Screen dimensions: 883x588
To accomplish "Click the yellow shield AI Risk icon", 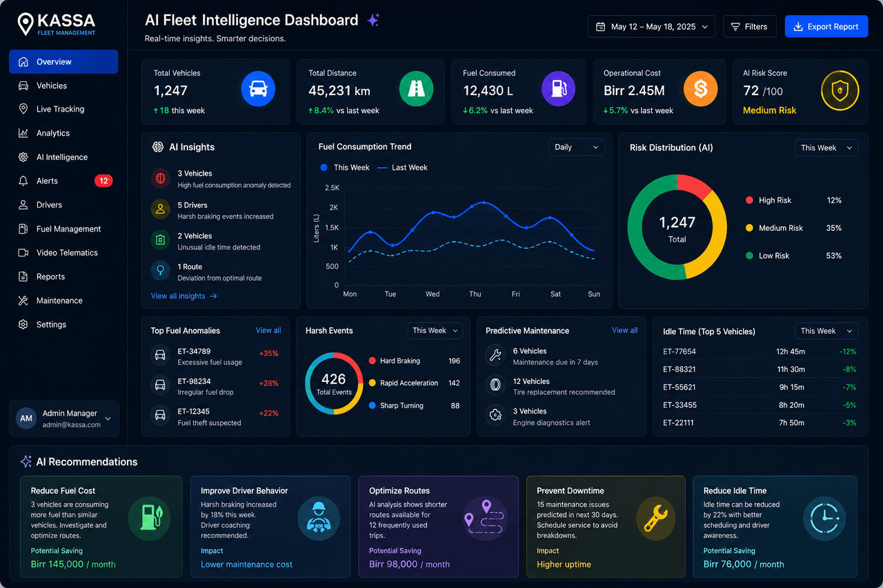I will pos(840,90).
